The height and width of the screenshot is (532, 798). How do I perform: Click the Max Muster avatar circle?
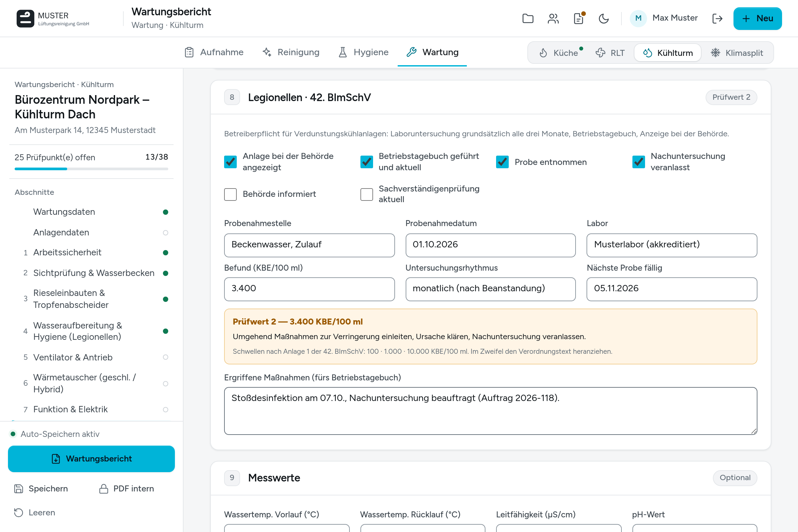point(638,18)
